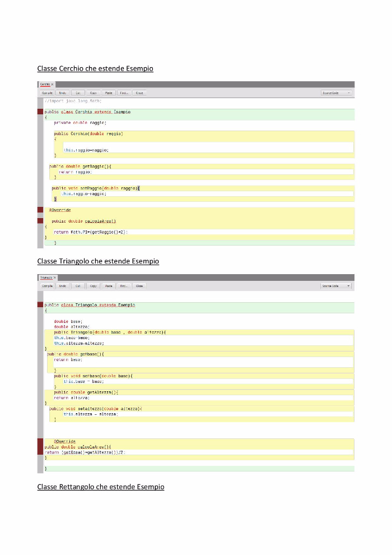This screenshot has height=555, width=392.
Task: Close the Triangolo tab with its X
Action: click(x=55, y=277)
